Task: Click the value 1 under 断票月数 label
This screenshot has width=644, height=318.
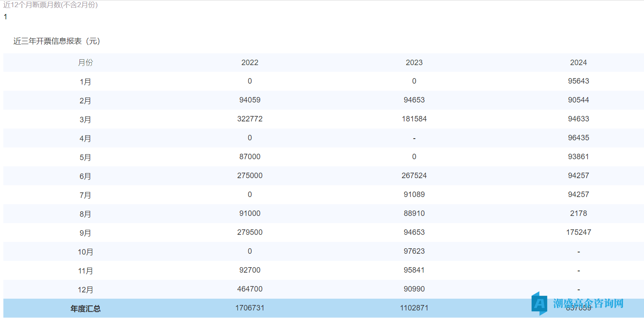Action: (x=5, y=17)
